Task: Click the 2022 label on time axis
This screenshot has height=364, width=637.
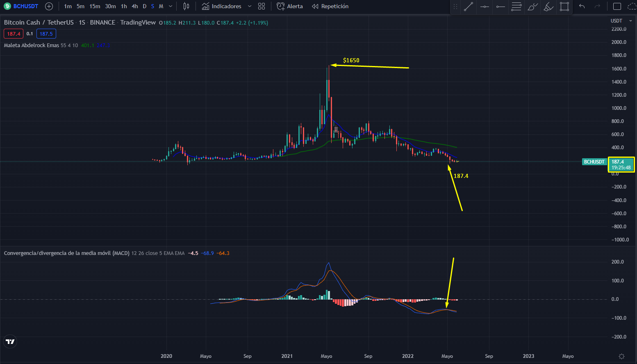Action: coord(408,356)
